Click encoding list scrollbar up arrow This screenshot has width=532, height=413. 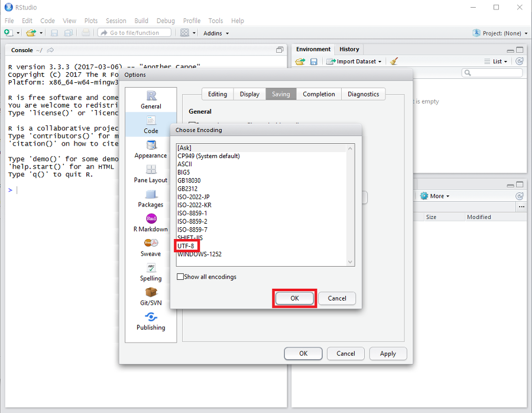click(x=350, y=149)
